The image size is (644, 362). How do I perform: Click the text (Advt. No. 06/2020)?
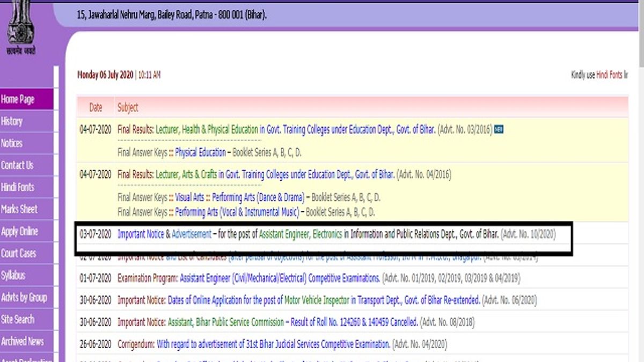(x=510, y=300)
